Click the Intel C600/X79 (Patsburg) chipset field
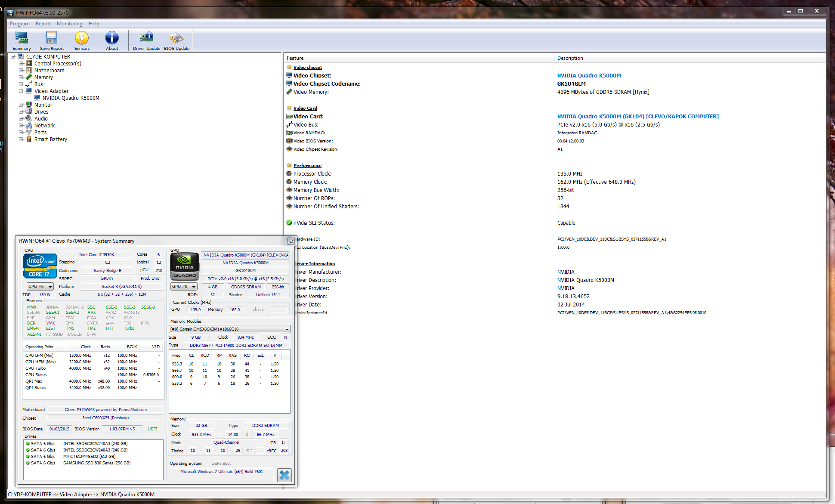This screenshot has height=504, width=835. pyautogui.click(x=105, y=417)
